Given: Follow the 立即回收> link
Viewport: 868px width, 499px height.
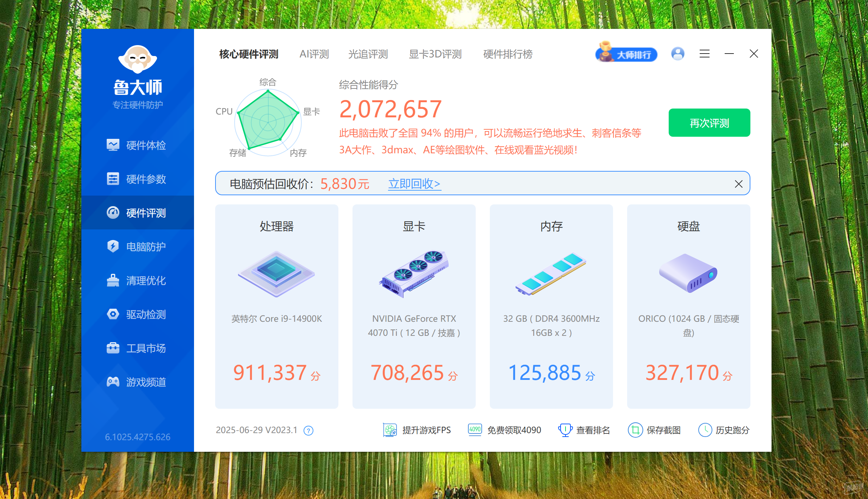Looking at the screenshot, I should click(x=414, y=184).
